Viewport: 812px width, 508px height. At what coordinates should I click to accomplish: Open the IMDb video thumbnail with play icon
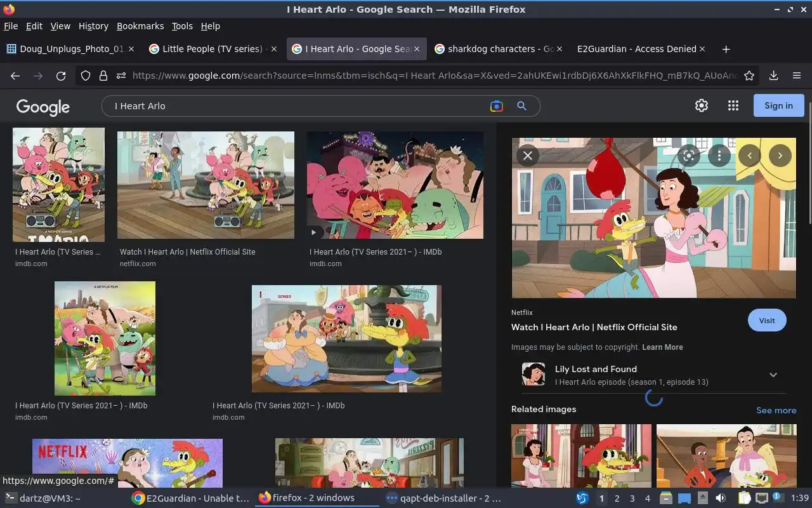click(395, 185)
